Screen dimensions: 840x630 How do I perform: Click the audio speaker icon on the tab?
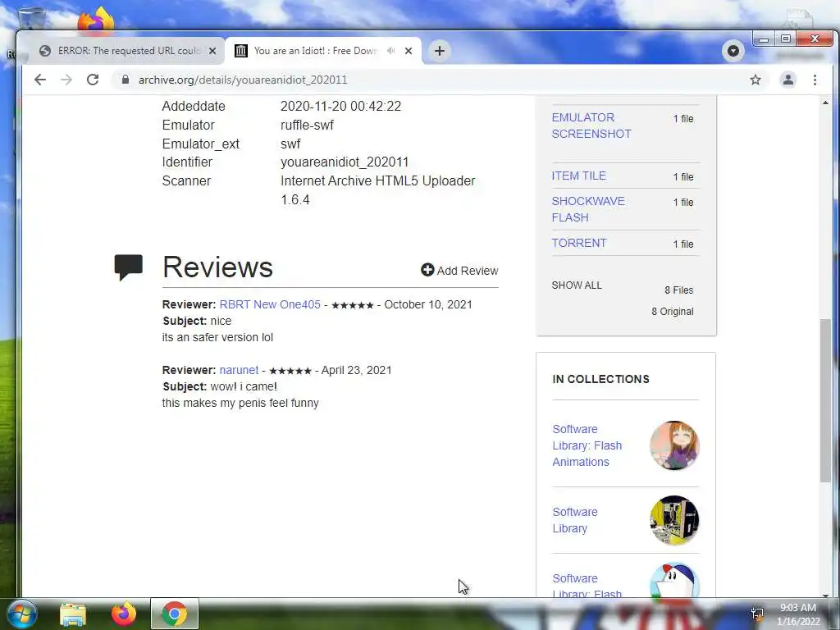[x=391, y=51]
